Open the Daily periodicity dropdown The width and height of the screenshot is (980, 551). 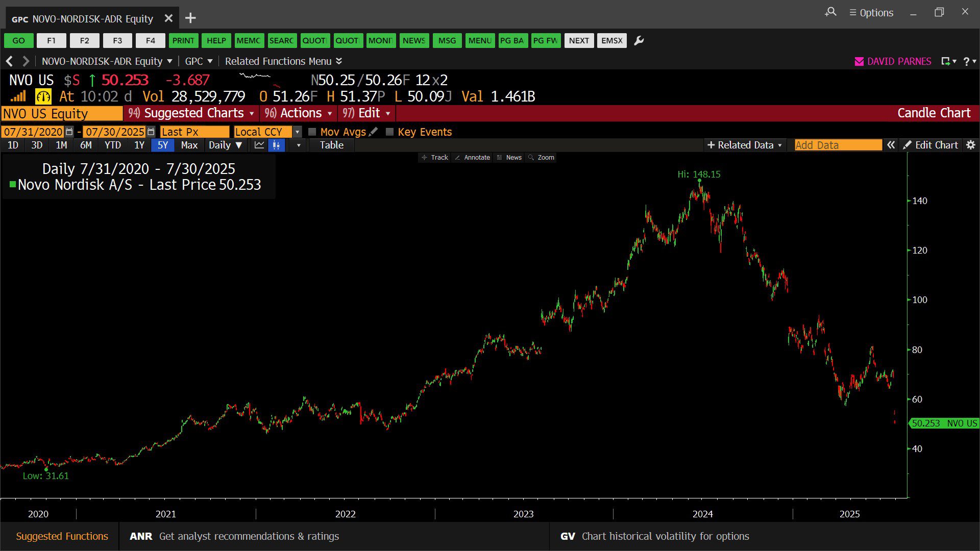point(225,145)
